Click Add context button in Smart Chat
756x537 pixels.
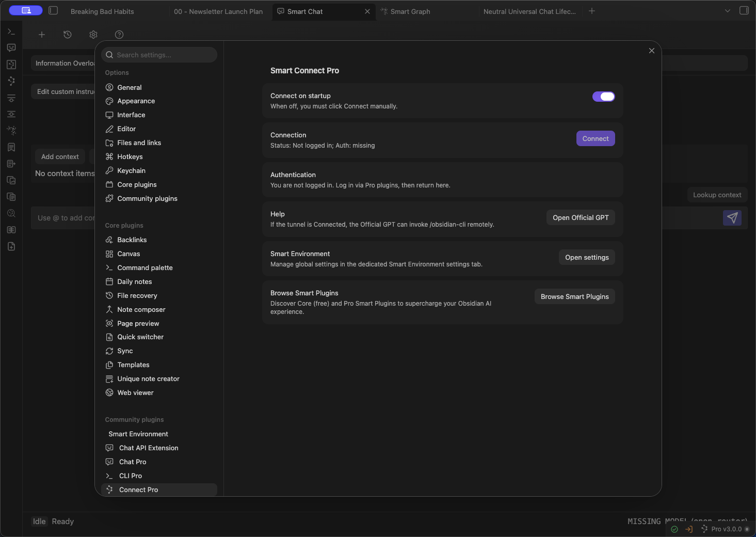pos(60,156)
